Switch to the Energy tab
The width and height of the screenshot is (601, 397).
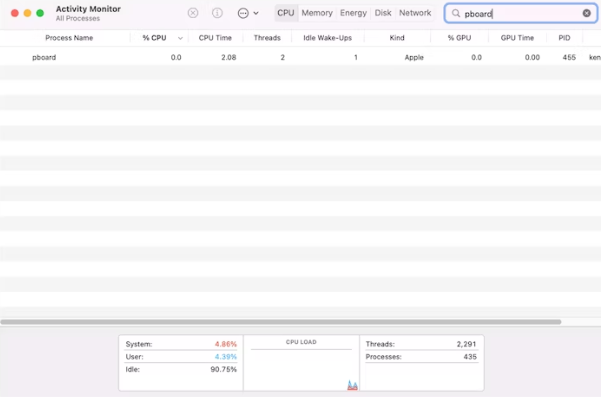pyautogui.click(x=353, y=13)
